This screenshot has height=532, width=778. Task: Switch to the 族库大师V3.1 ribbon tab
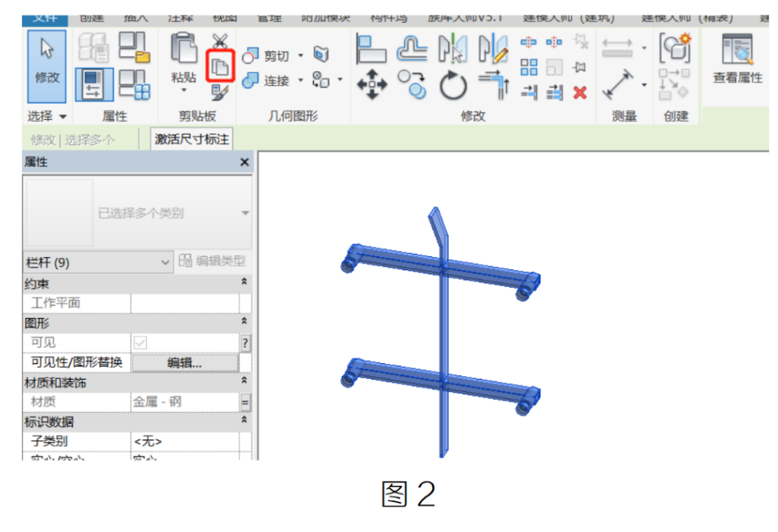tap(466, 19)
